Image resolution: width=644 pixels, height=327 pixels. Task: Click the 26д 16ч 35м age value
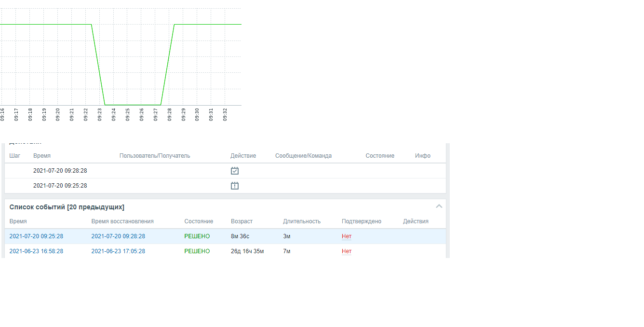pyautogui.click(x=247, y=251)
